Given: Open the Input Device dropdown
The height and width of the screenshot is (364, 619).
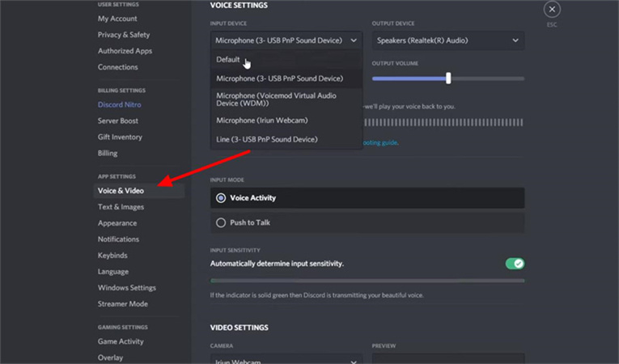Looking at the screenshot, I should coord(286,40).
